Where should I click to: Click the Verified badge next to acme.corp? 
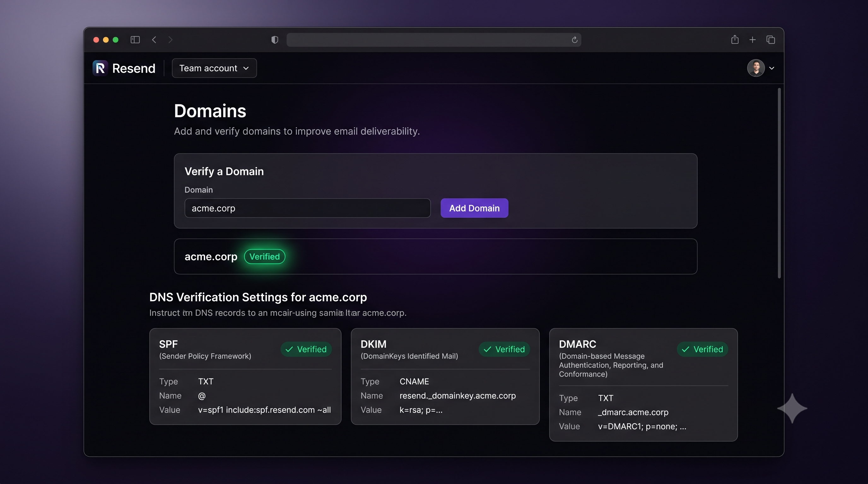click(265, 256)
